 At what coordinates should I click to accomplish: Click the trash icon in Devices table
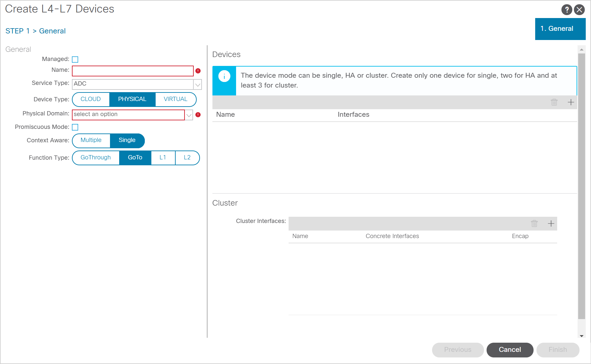point(554,102)
